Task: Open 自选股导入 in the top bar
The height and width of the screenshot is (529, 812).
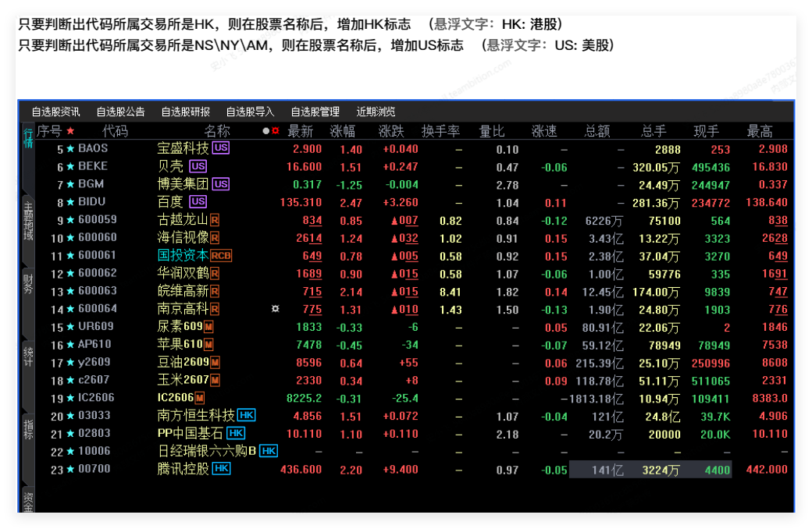Action: point(250,112)
